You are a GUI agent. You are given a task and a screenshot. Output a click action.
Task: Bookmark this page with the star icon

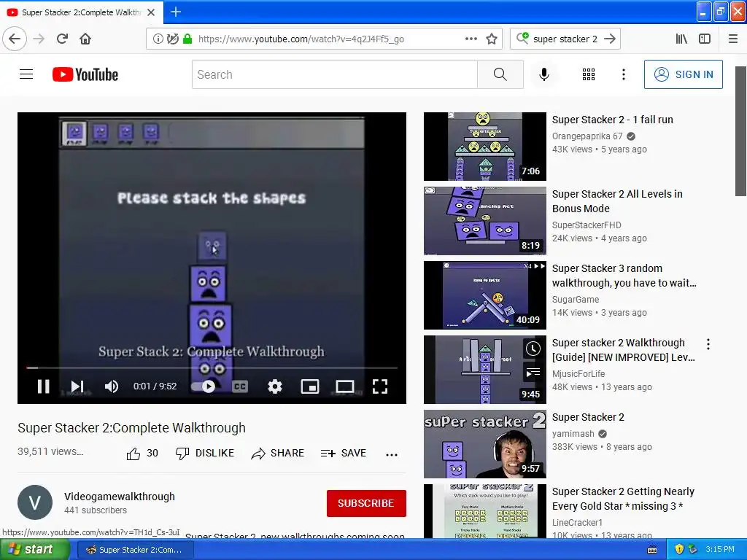[492, 39]
